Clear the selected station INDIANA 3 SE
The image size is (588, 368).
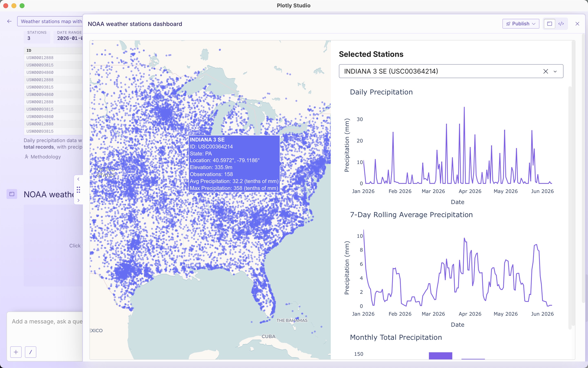click(x=546, y=71)
